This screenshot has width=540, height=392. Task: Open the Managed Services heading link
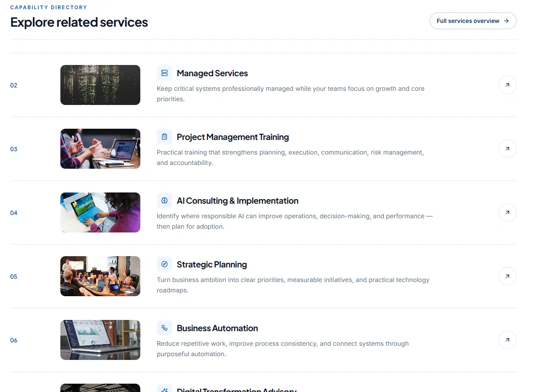click(212, 73)
